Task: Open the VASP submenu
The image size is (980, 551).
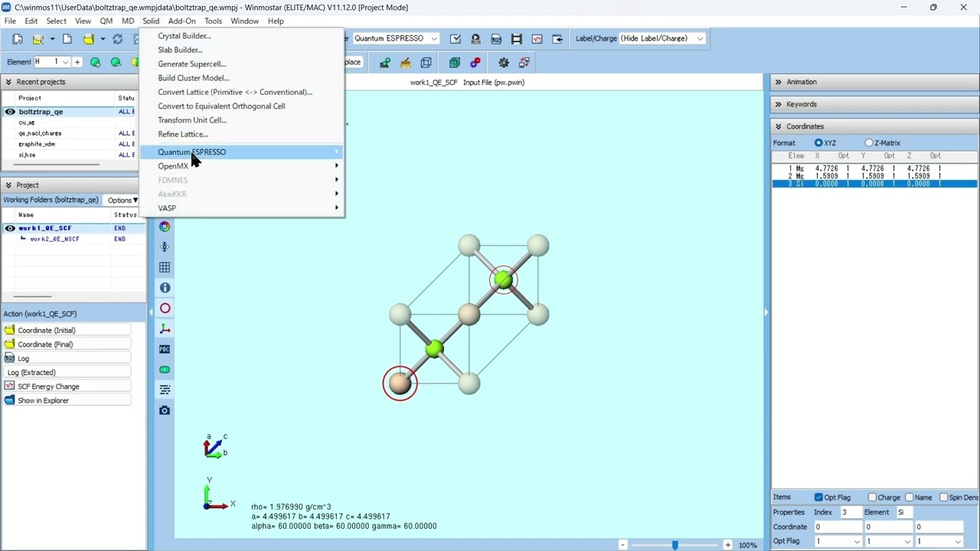Action: coord(241,208)
